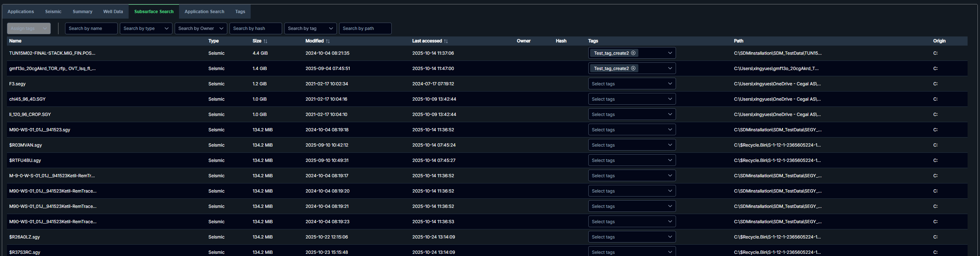The height and width of the screenshot is (256, 980).
Task: Click the Search by path field
Action: 365,28
